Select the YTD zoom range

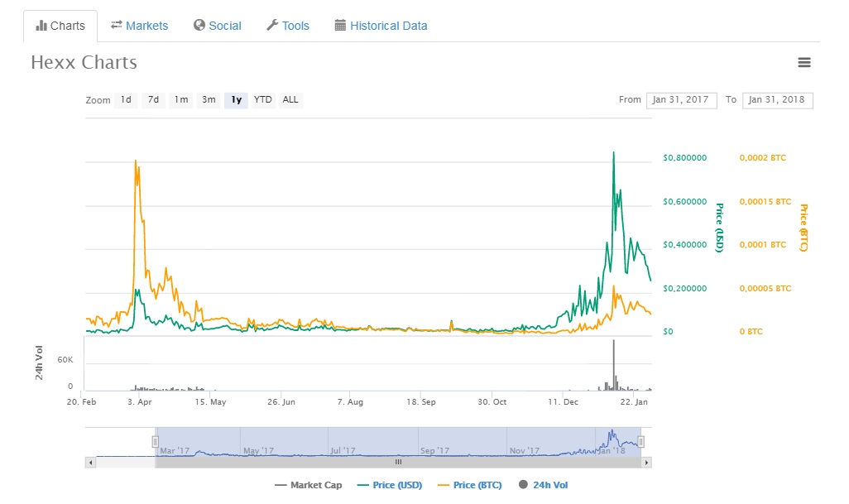point(262,99)
